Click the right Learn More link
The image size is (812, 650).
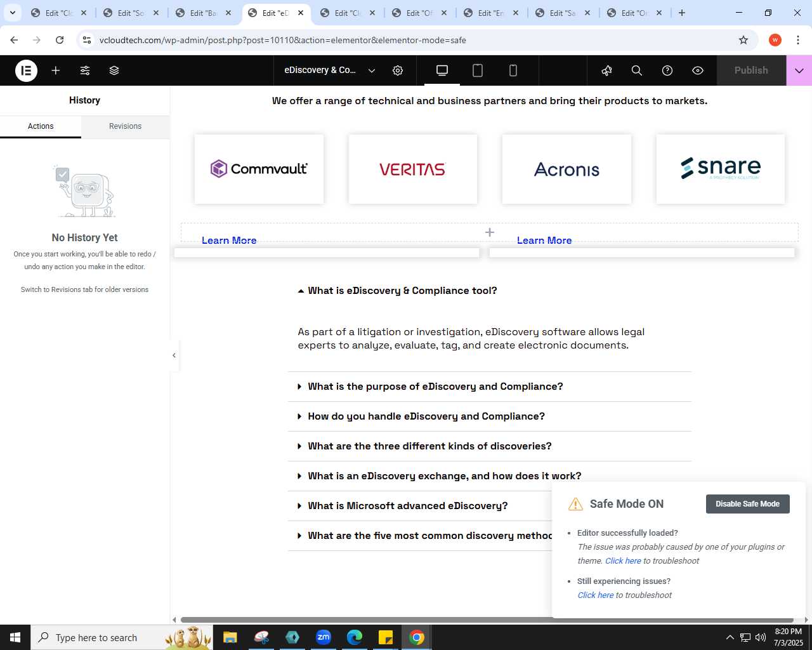coord(544,241)
